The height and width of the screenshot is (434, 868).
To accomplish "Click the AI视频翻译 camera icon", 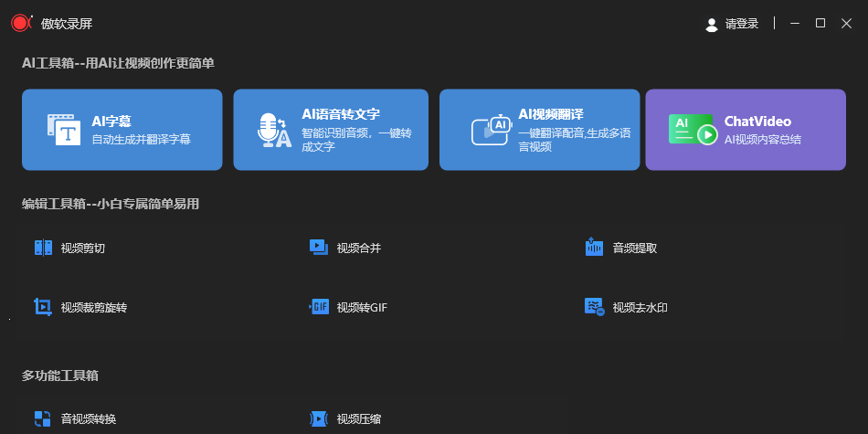I will [492, 130].
